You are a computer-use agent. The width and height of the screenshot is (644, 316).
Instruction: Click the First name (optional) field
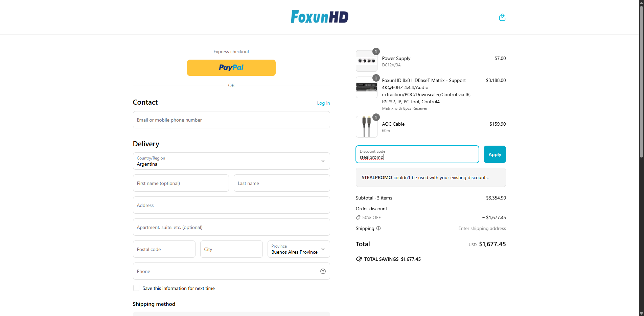(181, 183)
